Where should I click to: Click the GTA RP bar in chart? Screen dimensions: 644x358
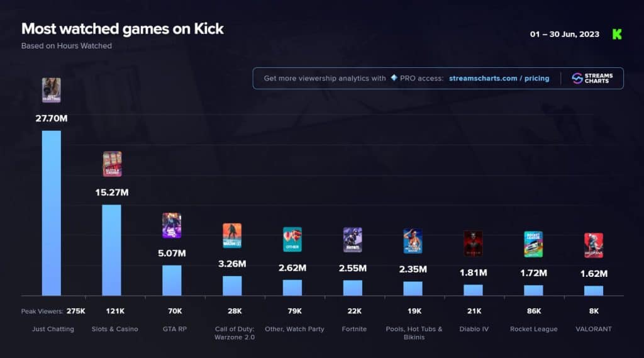pyautogui.click(x=172, y=281)
